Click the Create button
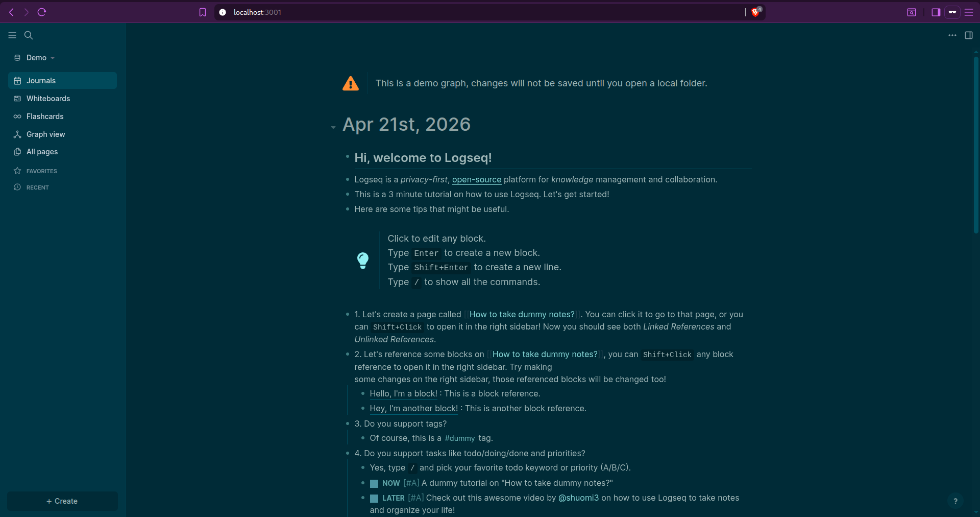The height and width of the screenshot is (517, 980). [62, 501]
